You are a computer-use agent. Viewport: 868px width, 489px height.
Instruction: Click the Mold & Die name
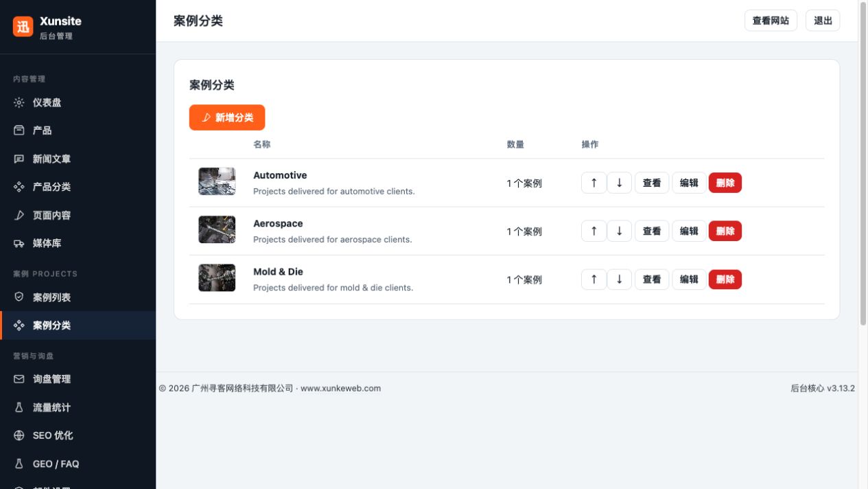pyautogui.click(x=278, y=271)
